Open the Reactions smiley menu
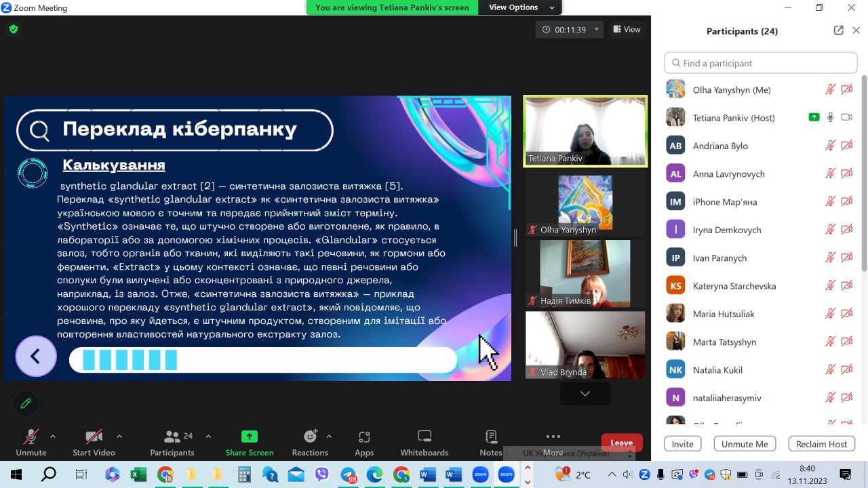 pyautogui.click(x=310, y=443)
